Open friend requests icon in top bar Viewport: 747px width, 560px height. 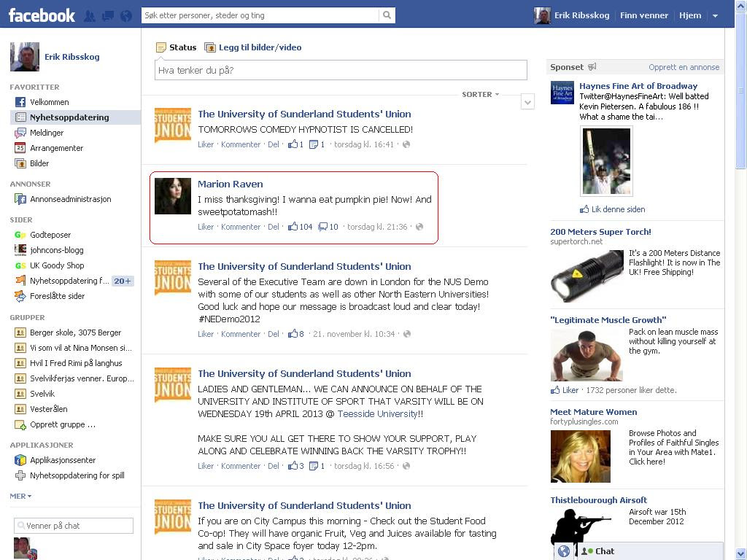point(90,16)
